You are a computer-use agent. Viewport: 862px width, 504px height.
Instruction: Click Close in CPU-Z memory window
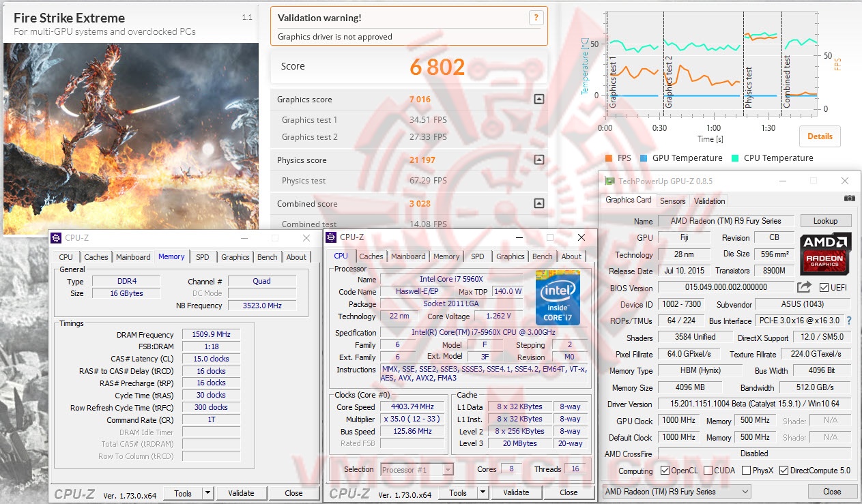click(293, 493)
